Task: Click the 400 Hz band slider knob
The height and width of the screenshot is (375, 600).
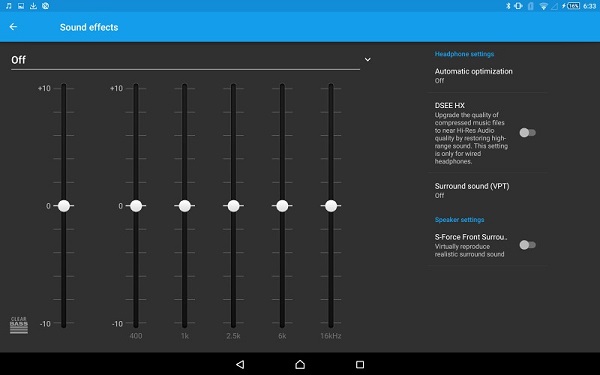Action: pos(136,206)
